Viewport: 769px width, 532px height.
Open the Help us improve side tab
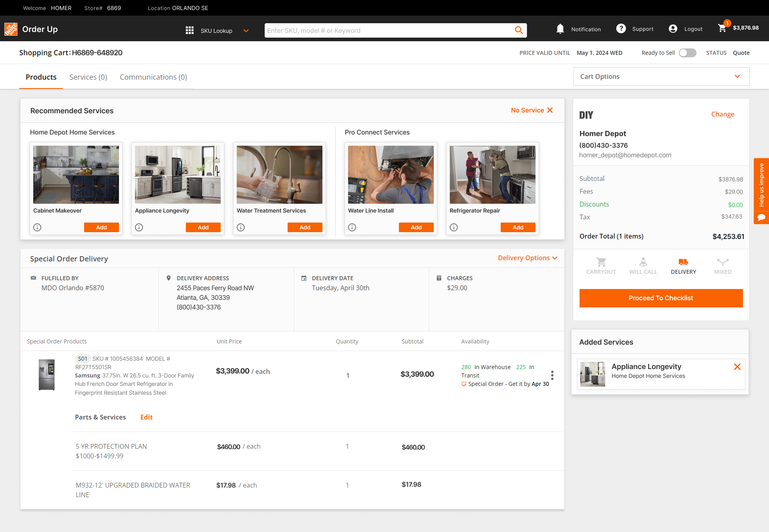coord(761,185)
